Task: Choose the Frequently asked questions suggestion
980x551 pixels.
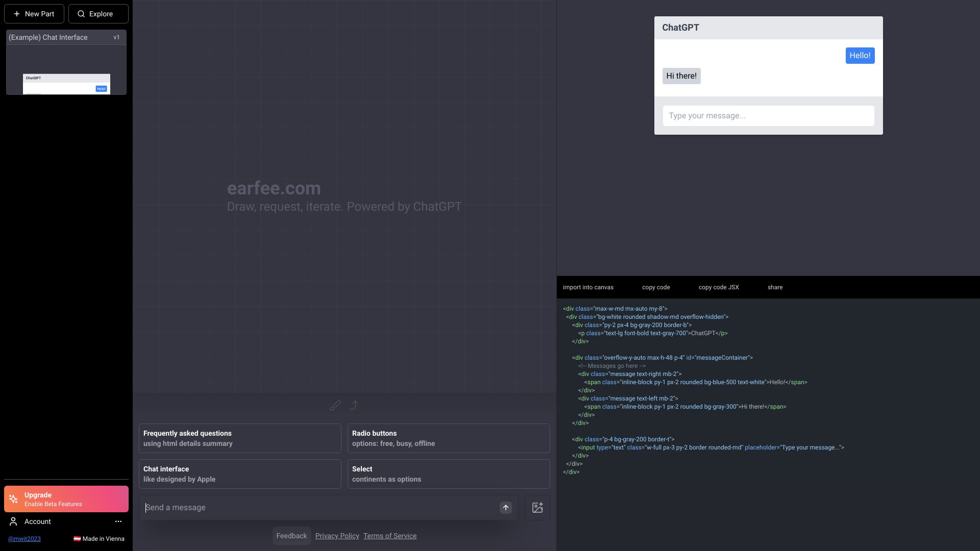Action: [x=240, y=438]
